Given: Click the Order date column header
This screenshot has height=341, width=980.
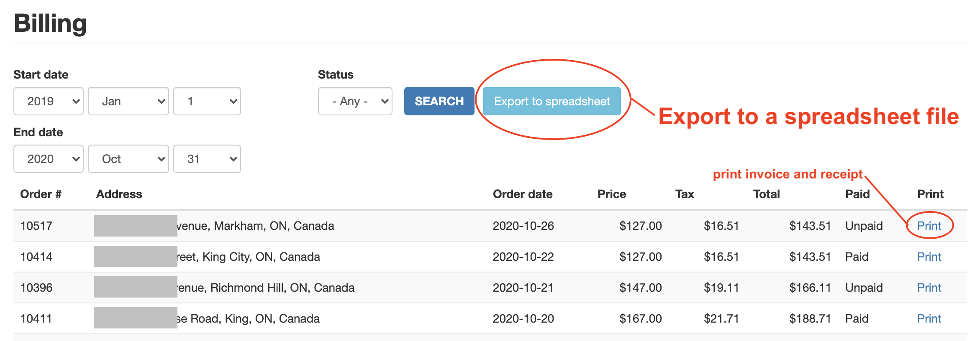Looking at the screenshot, I should coord(523,194).
